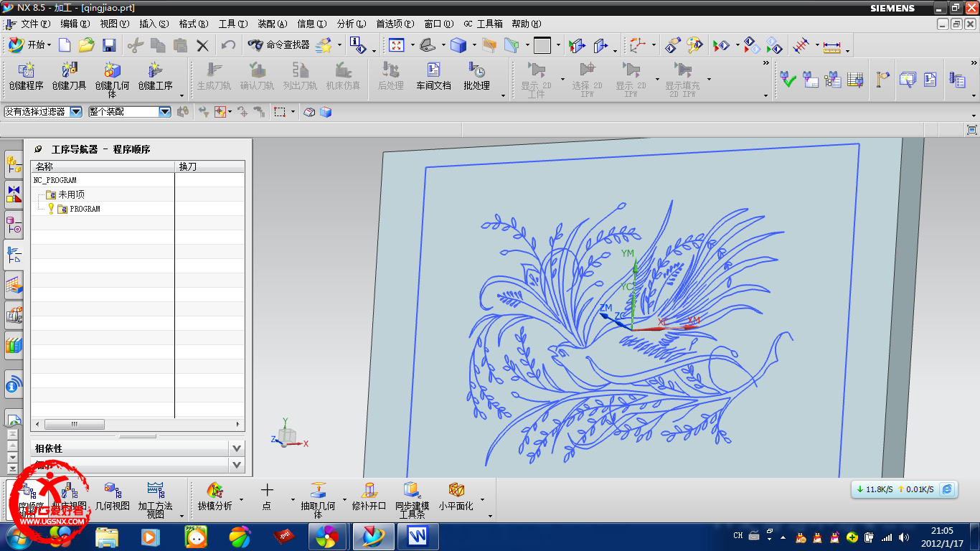This screenshot has width=980, height=551.
Task: Click the Tool Change (换刀) column header
Action: [x=209, y=166]
